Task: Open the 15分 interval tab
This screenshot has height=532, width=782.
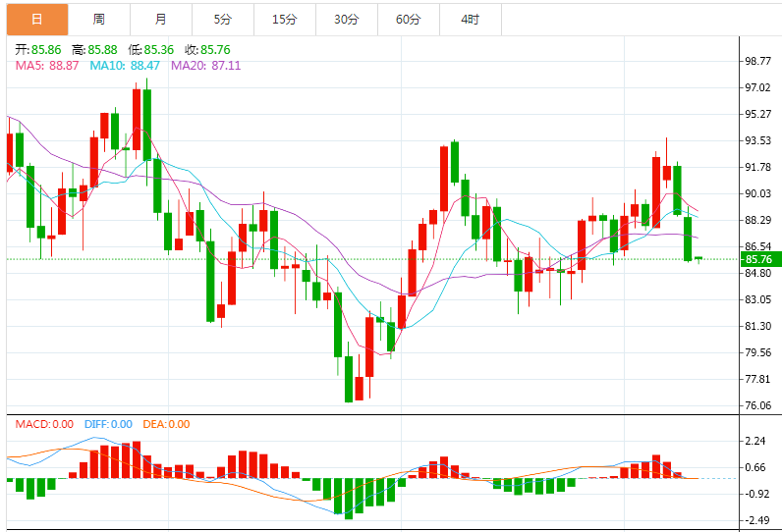Action: pyautogui.click(x=285, y=20)
